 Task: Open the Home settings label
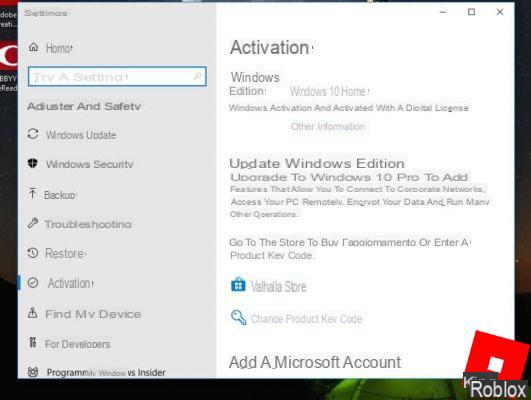click(59, 48)
